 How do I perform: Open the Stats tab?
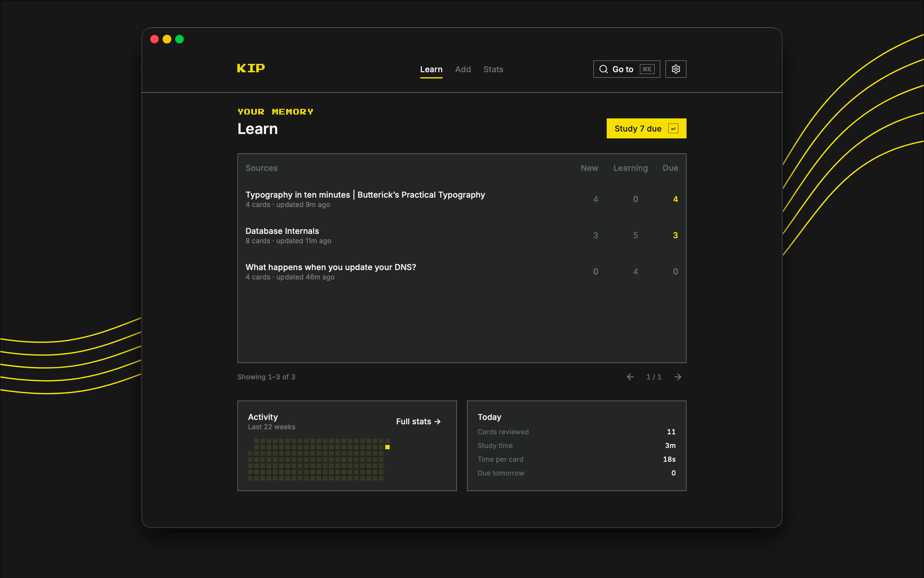coord(493,69)
